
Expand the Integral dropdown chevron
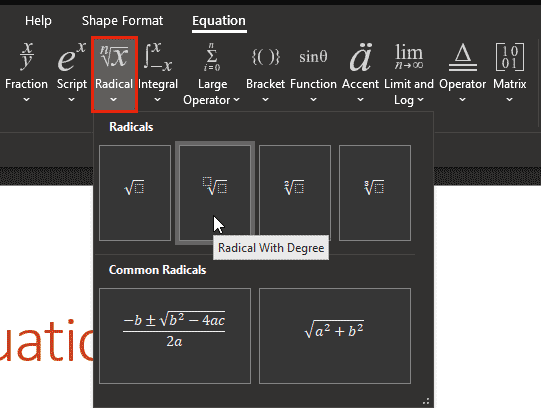click(157, 100)
